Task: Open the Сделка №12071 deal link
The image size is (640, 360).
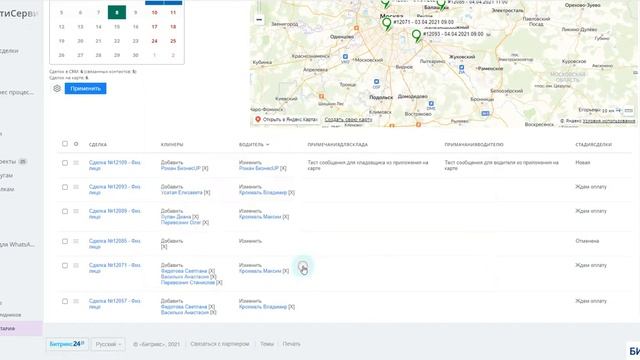Action: click(115, 268)
